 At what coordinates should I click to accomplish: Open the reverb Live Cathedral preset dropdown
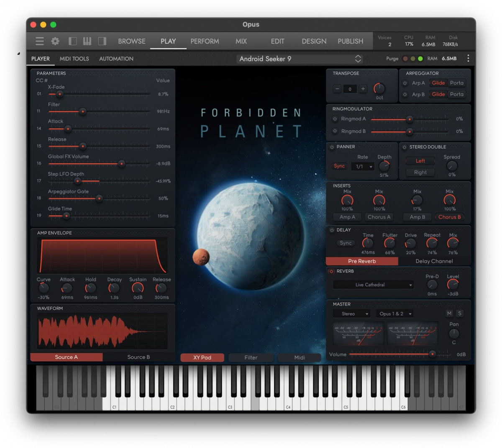coord(373,285)
